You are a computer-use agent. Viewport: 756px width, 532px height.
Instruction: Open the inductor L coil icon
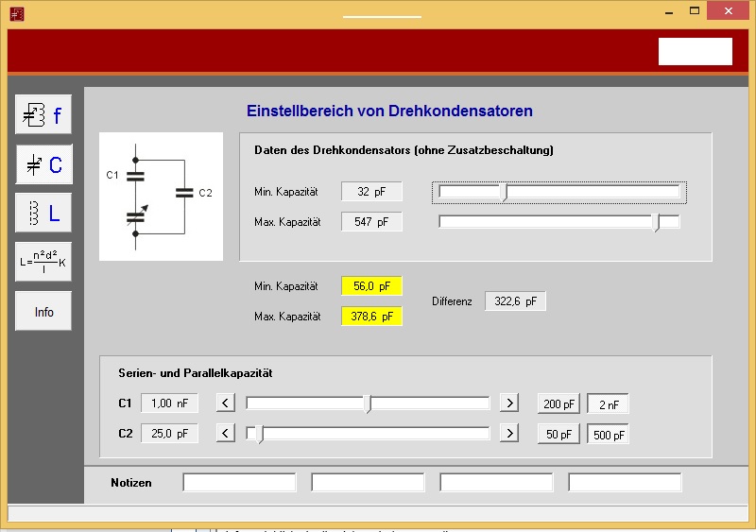pos(43,214)
